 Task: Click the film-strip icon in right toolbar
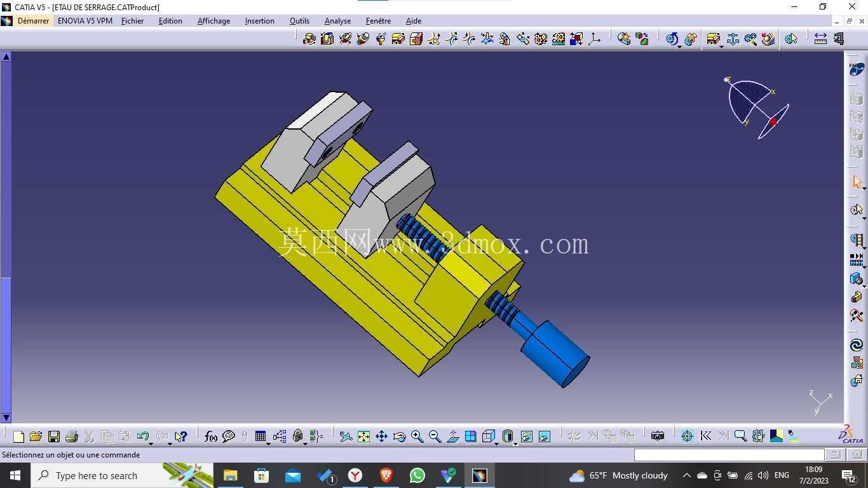click(857, 240)
